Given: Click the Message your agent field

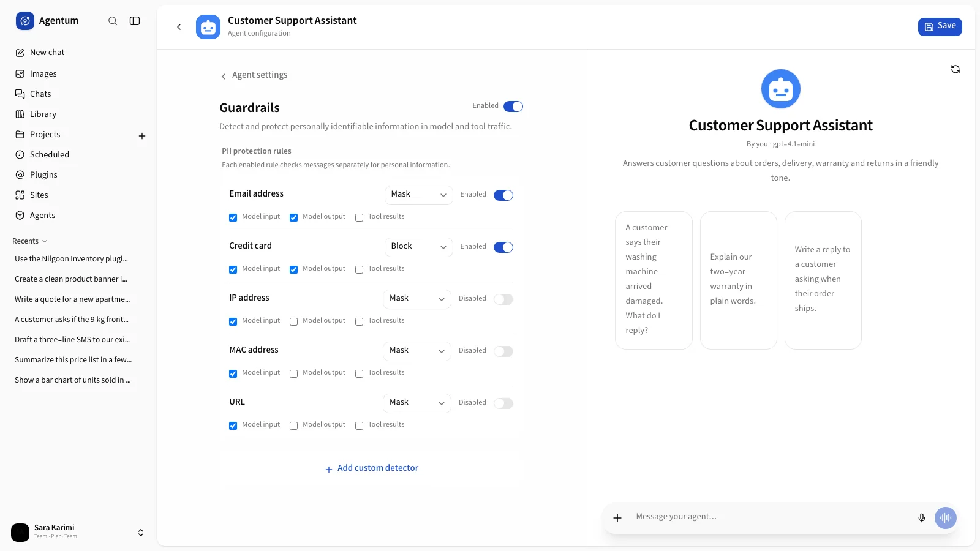Looking at the screenshot, I should [x=772, y=517].
